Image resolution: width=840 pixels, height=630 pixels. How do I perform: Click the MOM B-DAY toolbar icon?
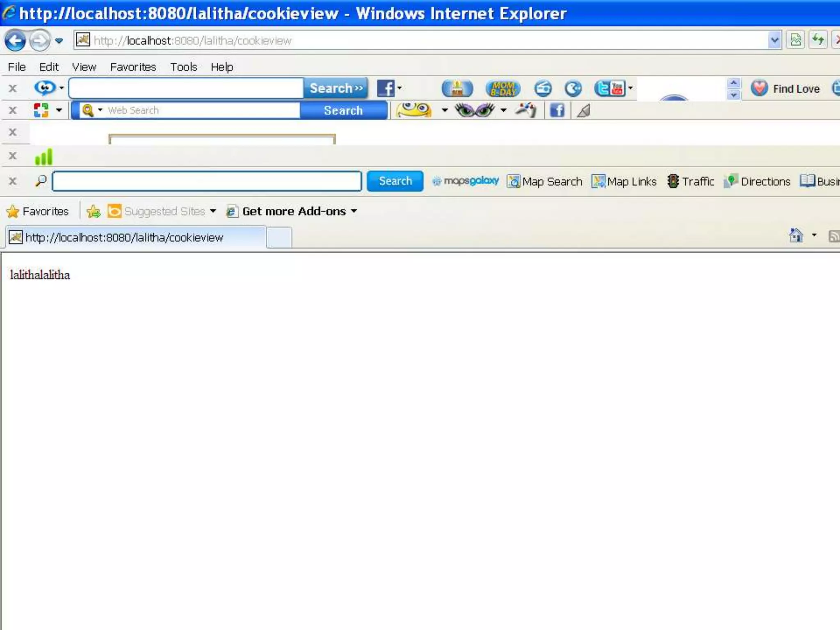click(x=503, y=88)
